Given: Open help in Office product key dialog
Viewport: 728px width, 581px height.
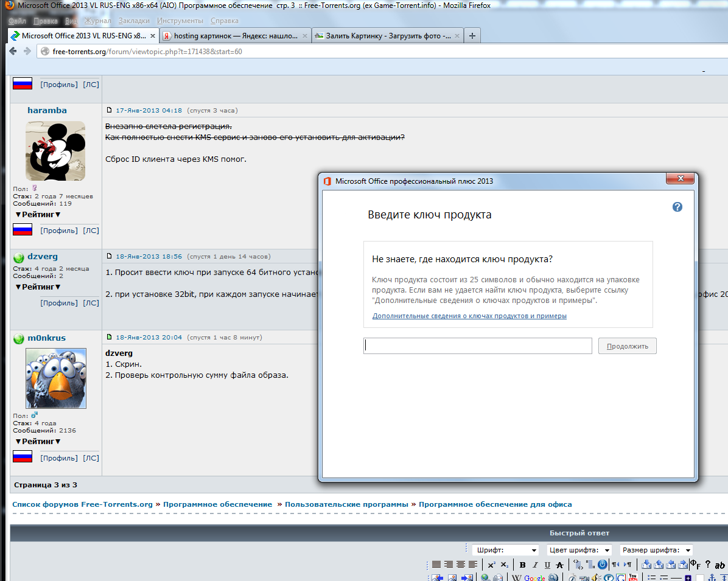Looking at the screenshot, I should 677,207.
